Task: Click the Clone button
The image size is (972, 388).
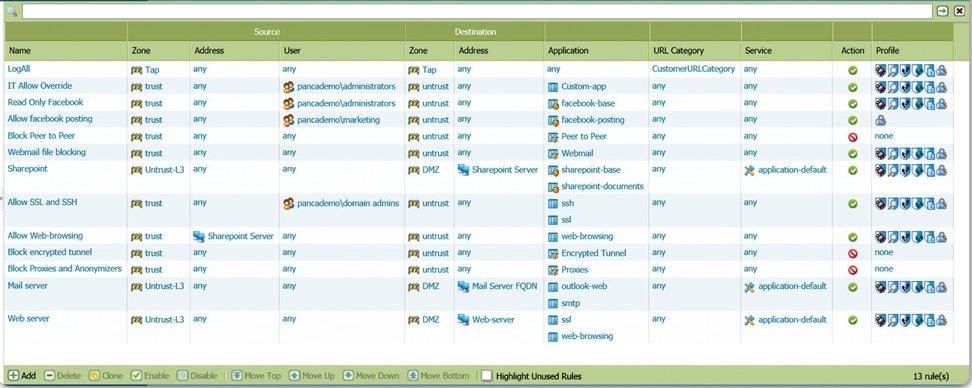Action: coord(106,376)
